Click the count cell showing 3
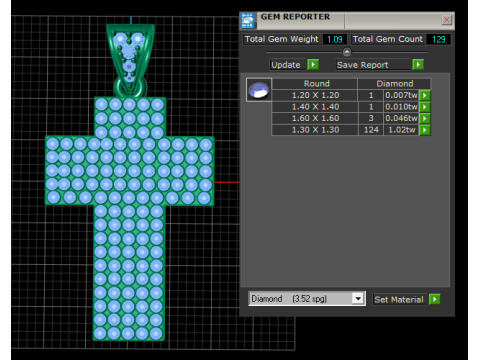 click(x=371, y=118)
